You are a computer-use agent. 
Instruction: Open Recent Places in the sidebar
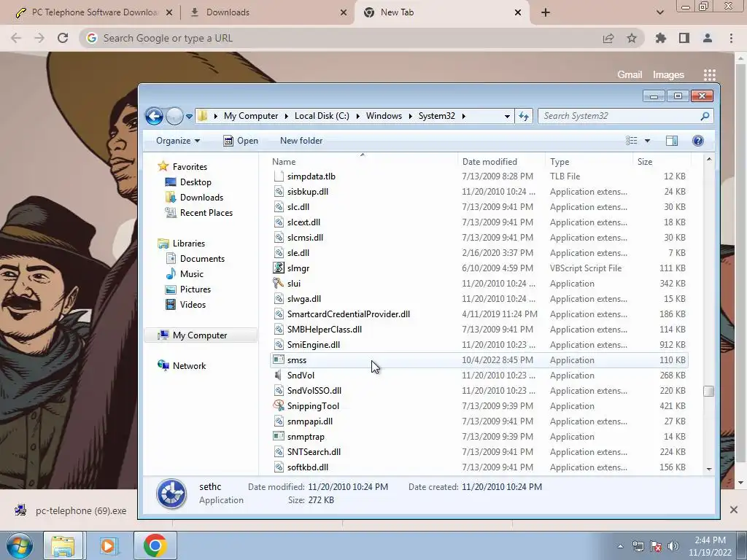(x=199, y=213)
